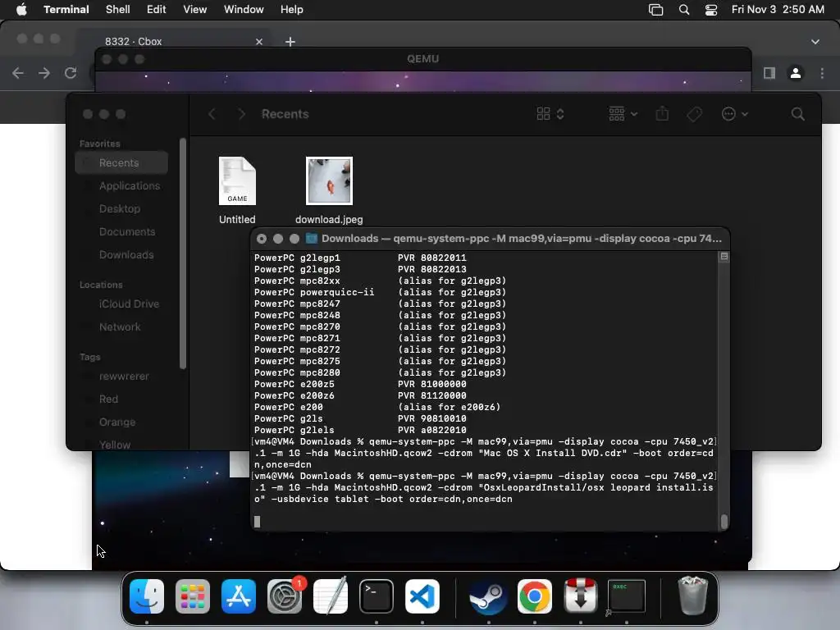Screen dimensions: 840x630
Task: Click the Finder search magnifier
Action: pyautogui.click(x=797, y=113)
